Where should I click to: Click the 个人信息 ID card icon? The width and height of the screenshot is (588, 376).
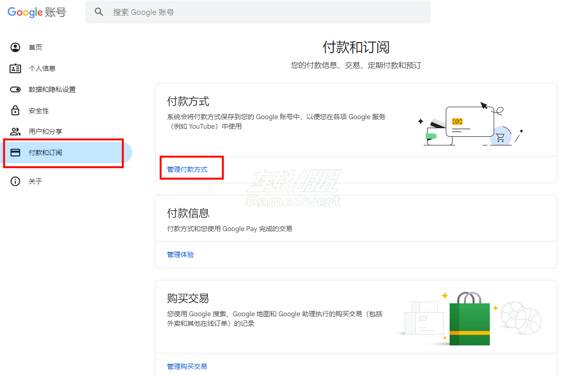[15, 68]
